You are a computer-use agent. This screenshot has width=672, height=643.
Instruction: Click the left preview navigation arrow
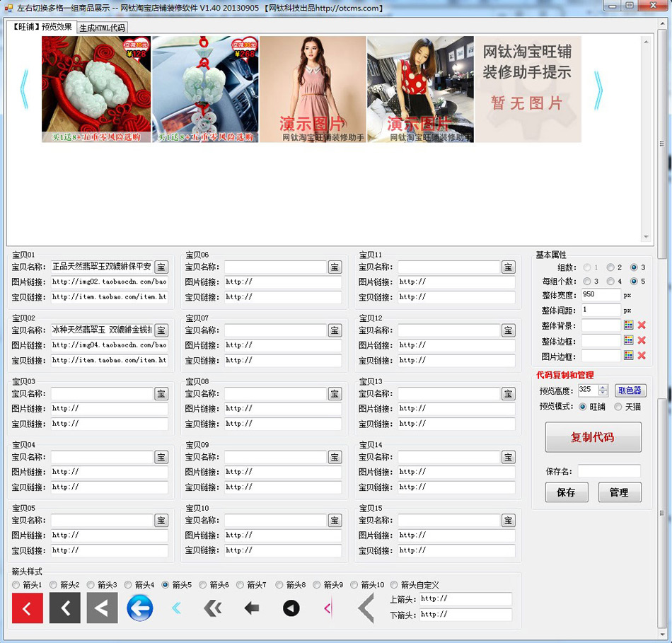click(x=23, y=88)
